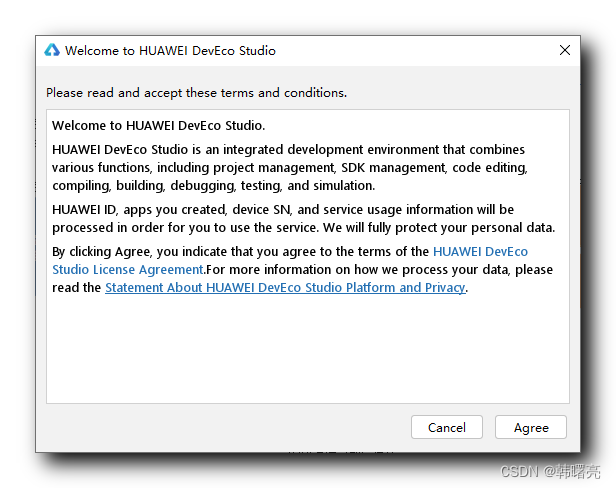Click the DevEco Studio logo in title bar
Screen dimensions: 616x488
pyautogui.click(x=52, y=50)
